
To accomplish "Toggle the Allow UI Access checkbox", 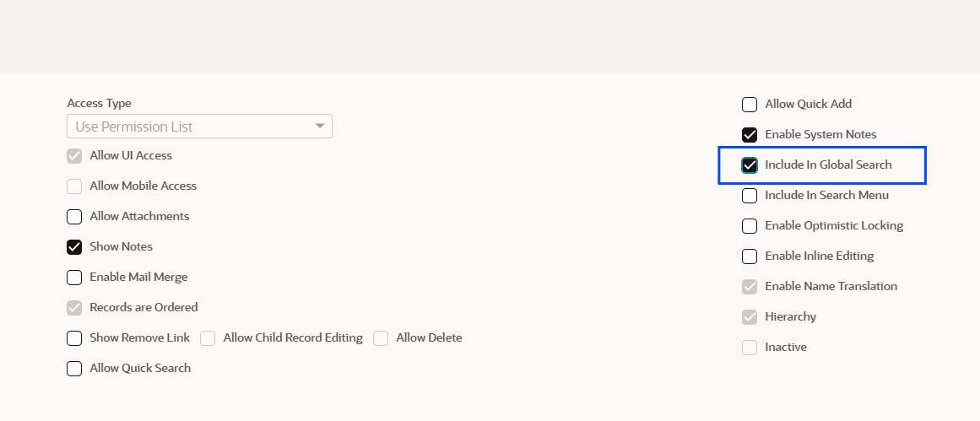I will coord(74,156).
